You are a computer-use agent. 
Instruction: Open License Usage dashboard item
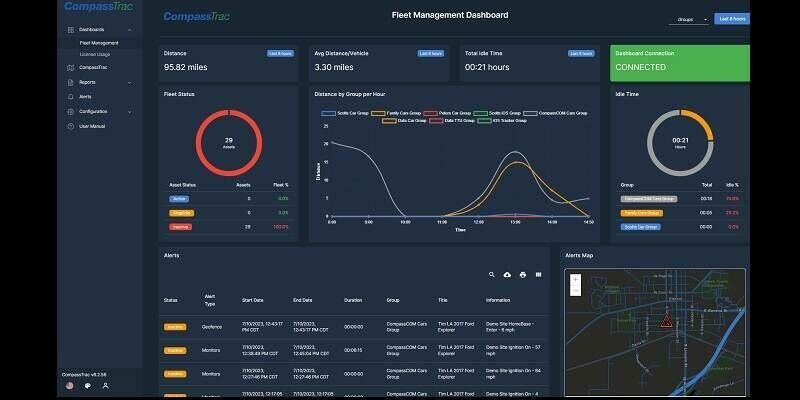[95, 55]
